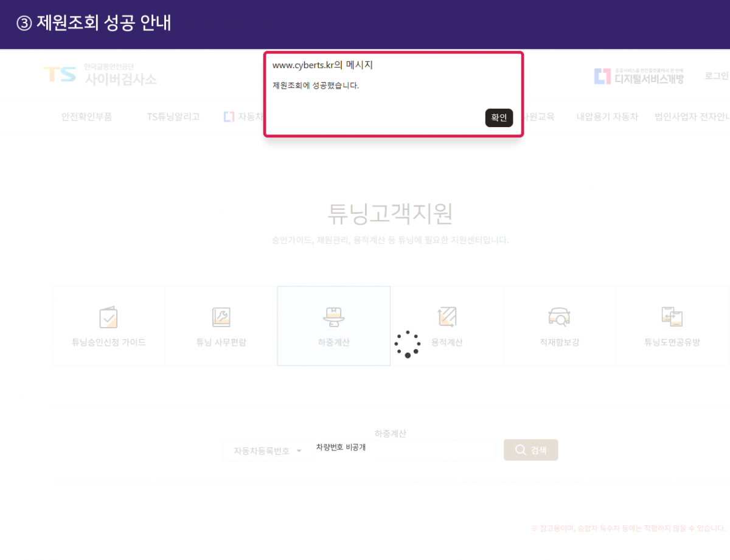Open the TS튜닝알리고 menu
The height and width of the screenshot is (560, 730).
[x=173, y=117]
